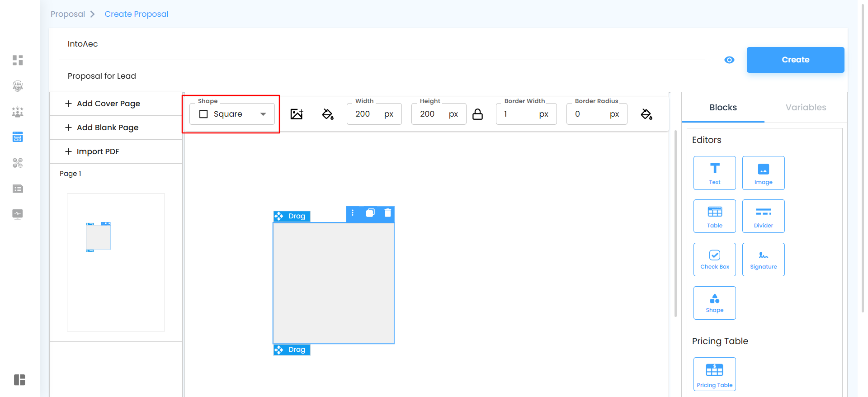The width and height of the screenshot is (868, 397).
Task: Click Import PDF
Action: (116, 151)
